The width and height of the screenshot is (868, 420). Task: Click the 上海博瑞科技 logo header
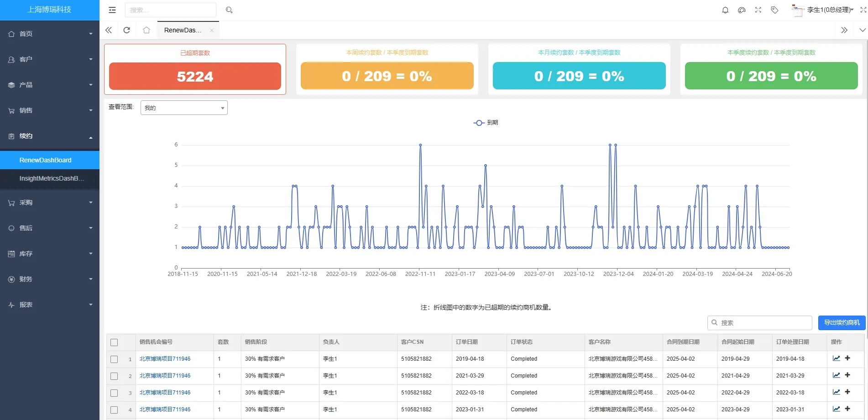[x=49, y=10]
